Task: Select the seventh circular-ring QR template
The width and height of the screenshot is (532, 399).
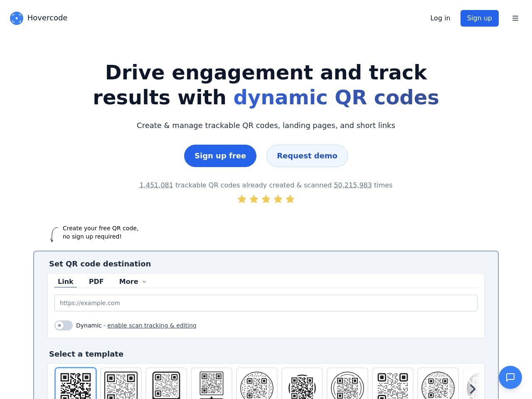Action: (x=347, y=384)
